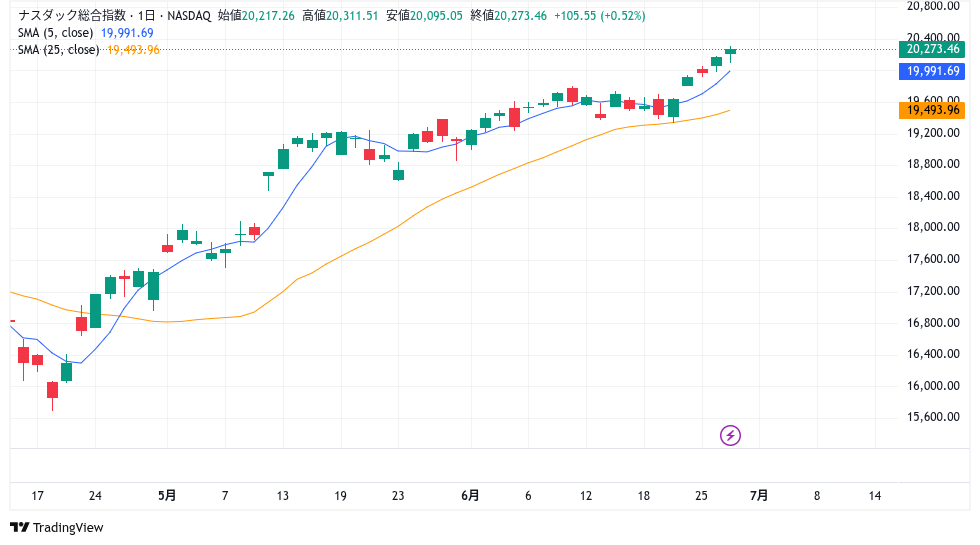Click the 14 date label on time axis

pos(874,496)
